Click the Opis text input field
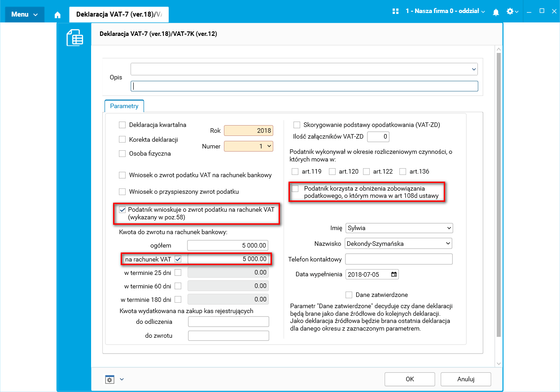 coord(304,86)
